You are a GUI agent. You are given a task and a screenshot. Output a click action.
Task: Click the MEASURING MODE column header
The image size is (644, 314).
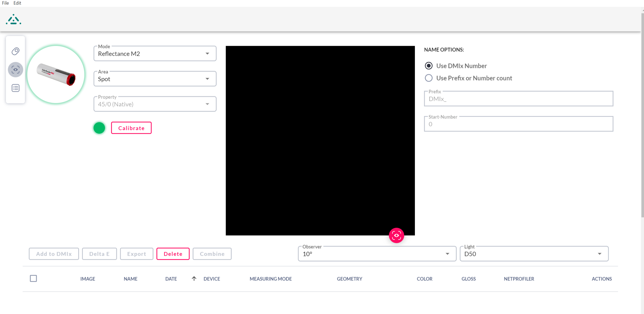coord(271,279)
